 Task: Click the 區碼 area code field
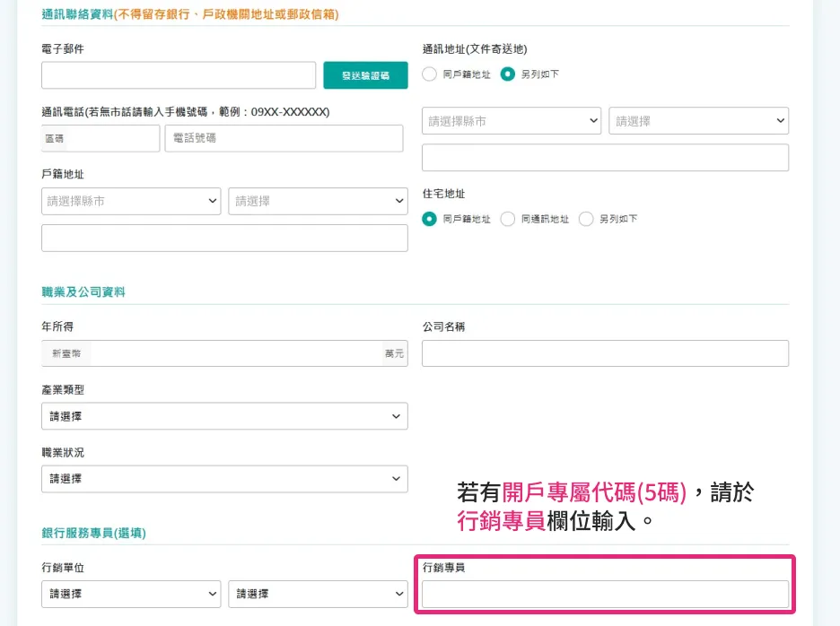[100, 137]
